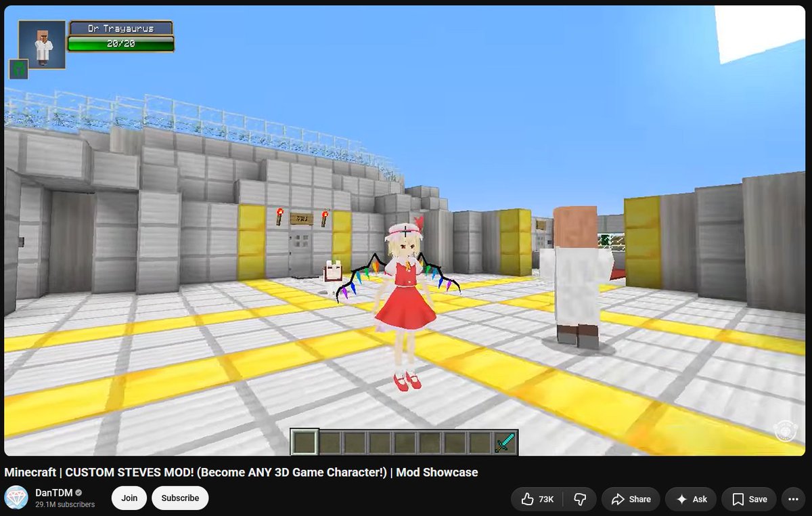Click the dislike thumbs-down button

580,499
